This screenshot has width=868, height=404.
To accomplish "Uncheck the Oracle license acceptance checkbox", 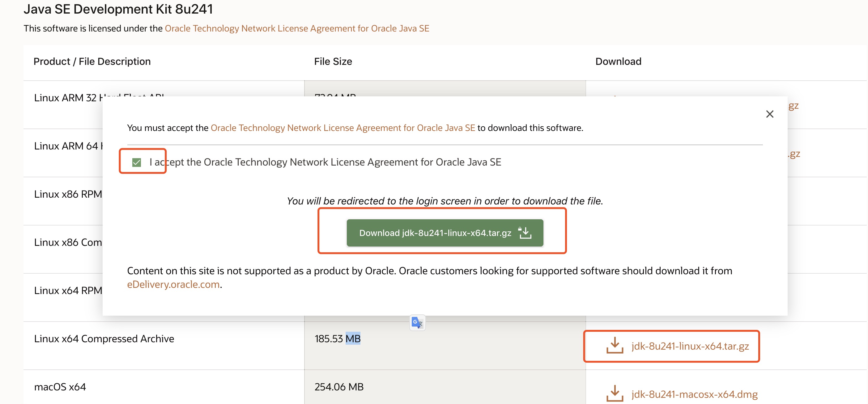I will 136,162.
